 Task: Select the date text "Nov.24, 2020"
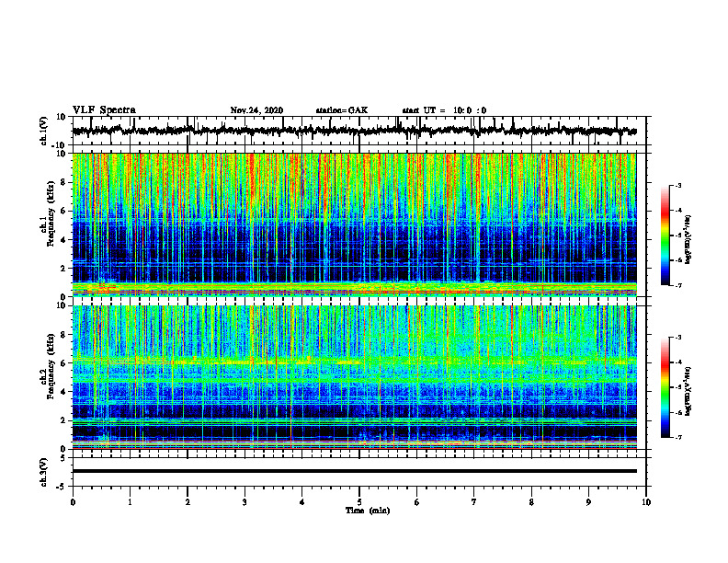(x=256, y=110)
